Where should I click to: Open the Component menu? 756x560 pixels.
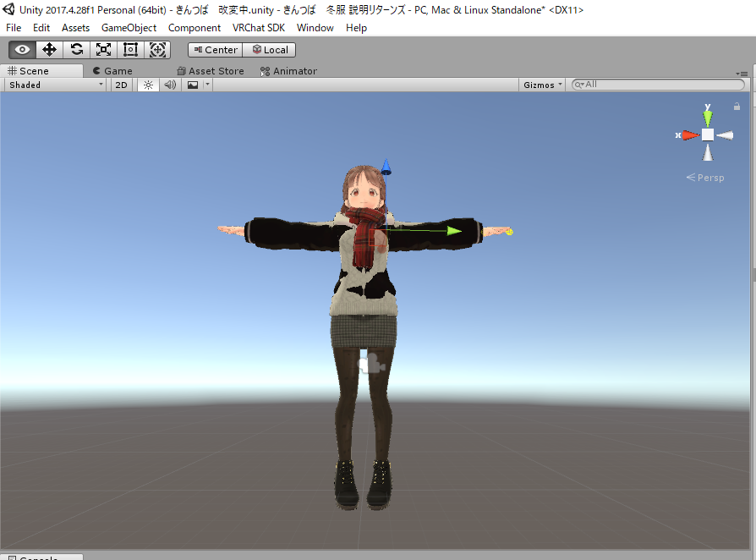click(194, 28)
